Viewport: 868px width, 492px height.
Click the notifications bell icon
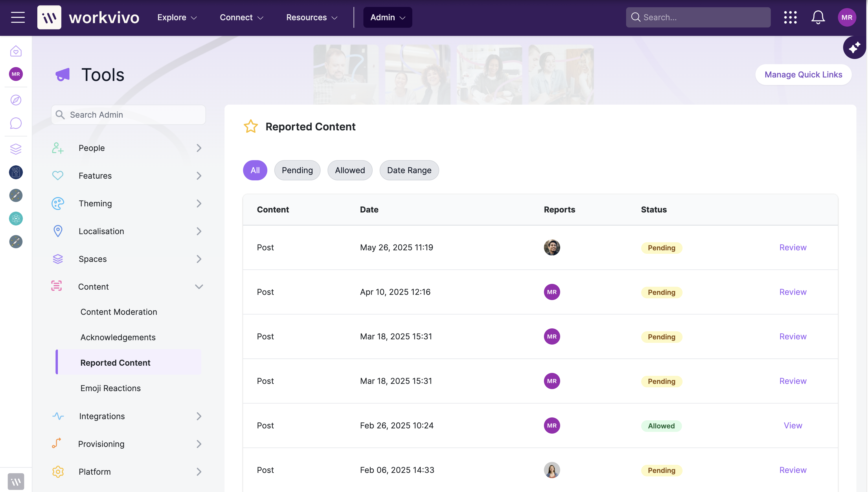[818, 17]
